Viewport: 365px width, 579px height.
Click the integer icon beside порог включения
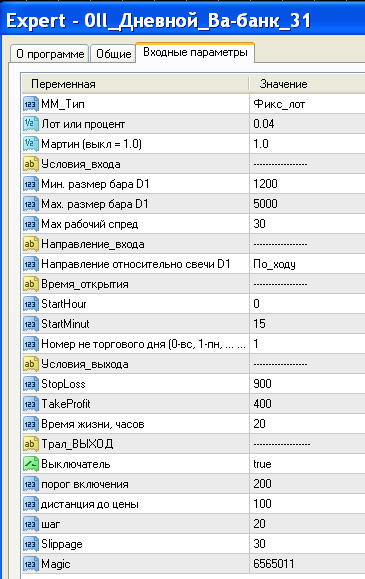[31, 484]
